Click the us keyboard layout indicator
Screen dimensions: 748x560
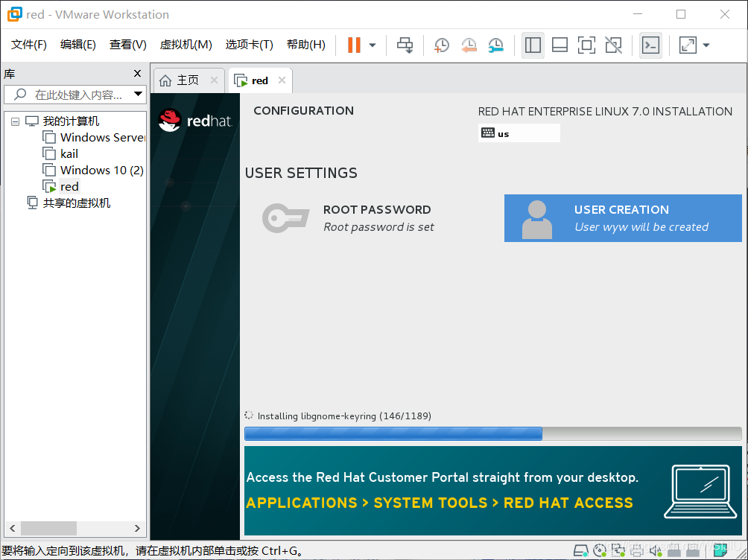[519, 133]
